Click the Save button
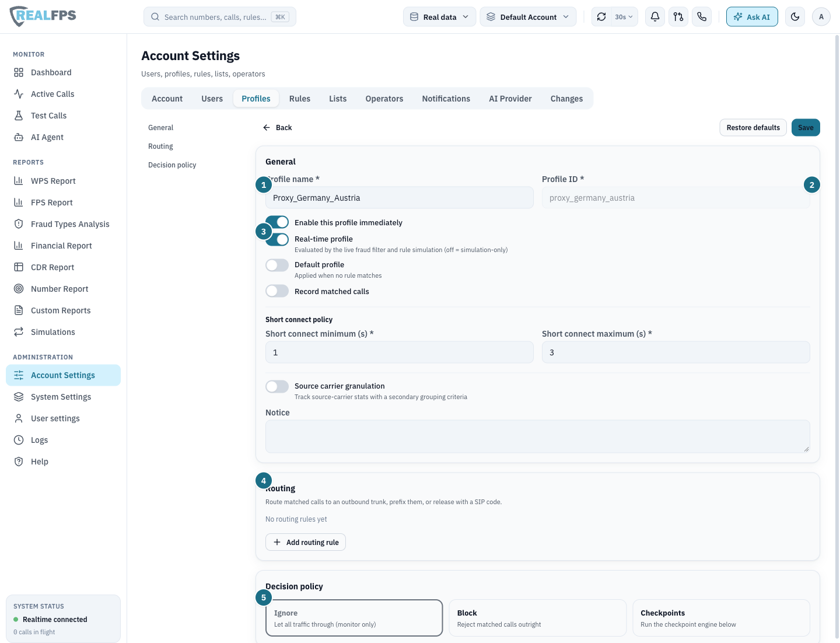This screenshot has height=643, width=840. tap(806, 128)
